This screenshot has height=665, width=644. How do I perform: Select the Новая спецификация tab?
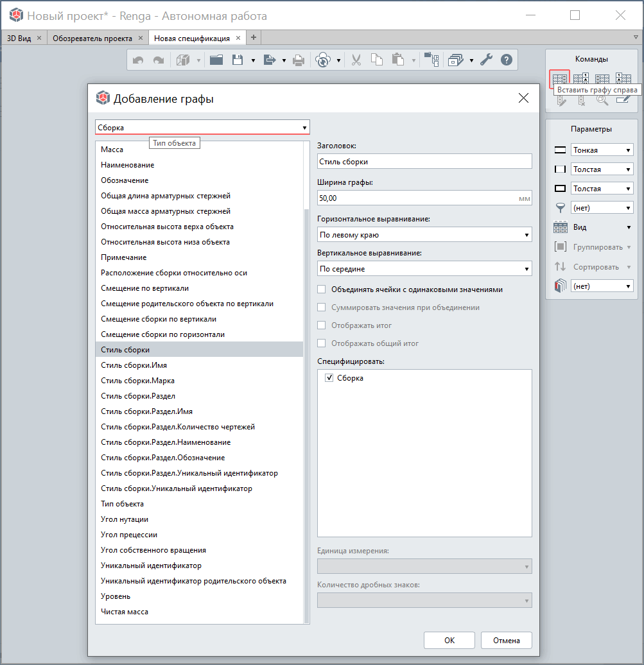192,38
